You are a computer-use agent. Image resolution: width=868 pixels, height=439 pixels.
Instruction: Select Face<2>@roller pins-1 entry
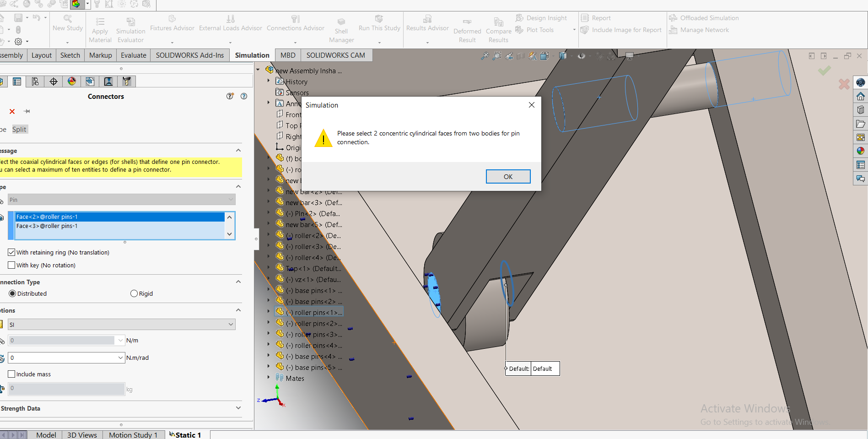coord(120,217)
